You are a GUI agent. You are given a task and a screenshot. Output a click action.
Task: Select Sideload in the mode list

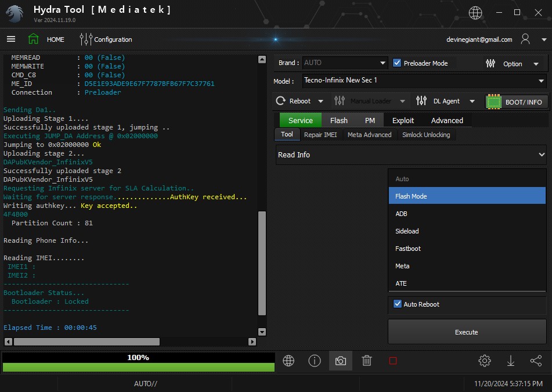[x=467, y=231]
